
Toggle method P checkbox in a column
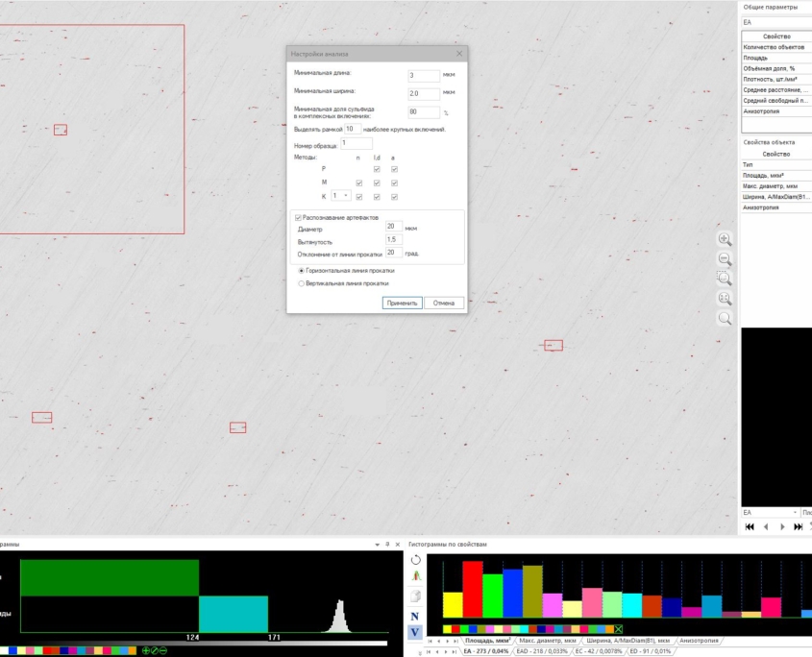pos(394,169)
